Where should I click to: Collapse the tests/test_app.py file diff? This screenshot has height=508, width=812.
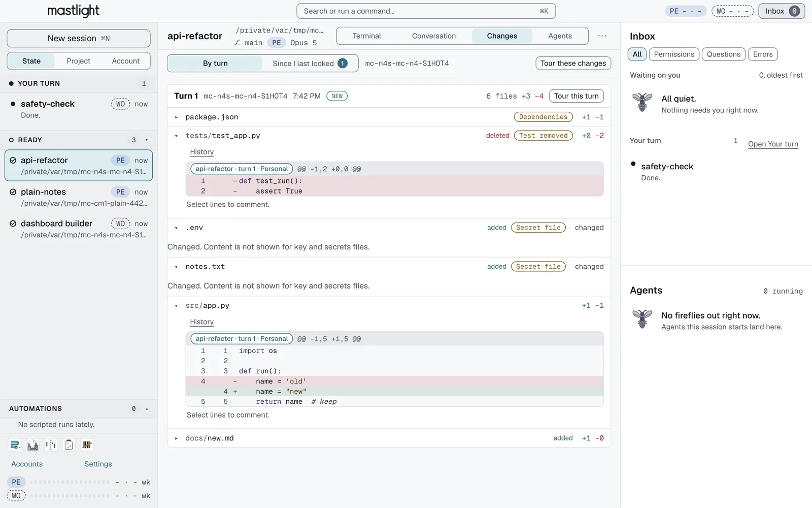(176, 136)
